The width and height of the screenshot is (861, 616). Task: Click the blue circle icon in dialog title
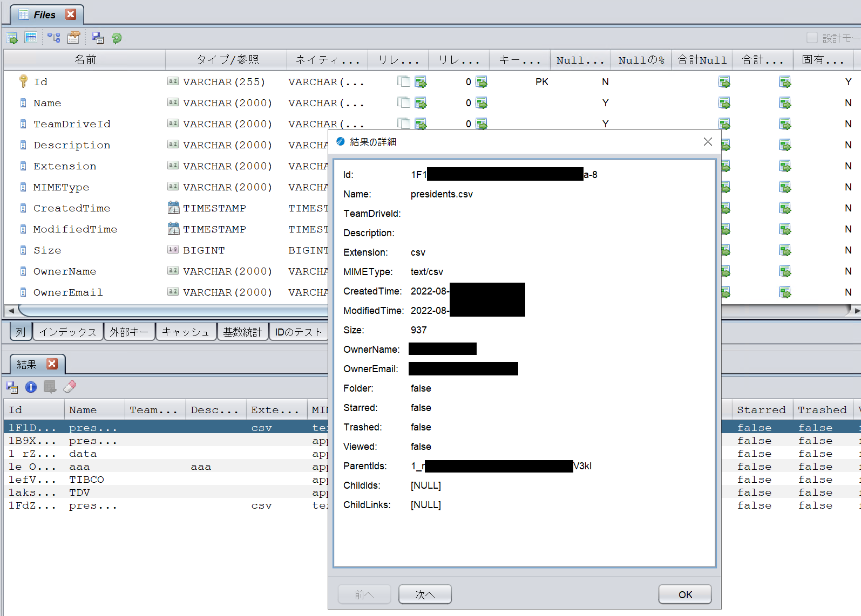point(341,141)
